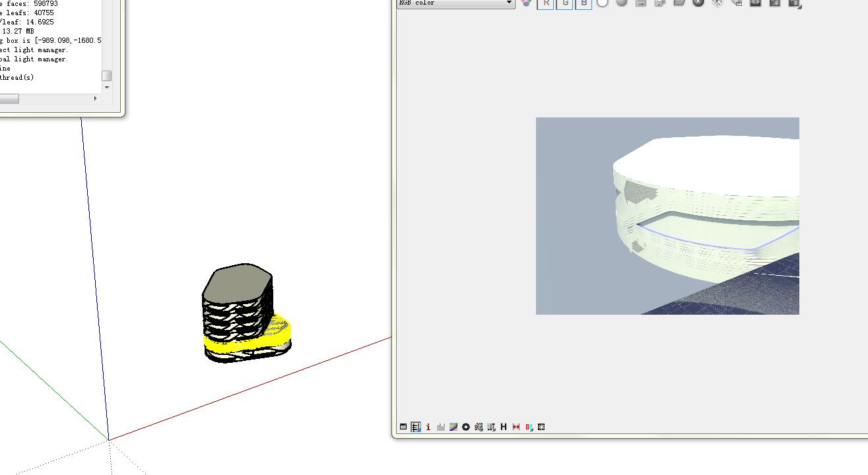Click the white alpha channel circle
The width and height of the screenshot is (868, 475).
tap(603, 3)
